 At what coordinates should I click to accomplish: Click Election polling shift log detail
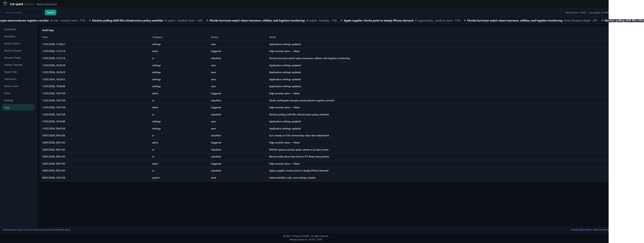click(299, 115)
